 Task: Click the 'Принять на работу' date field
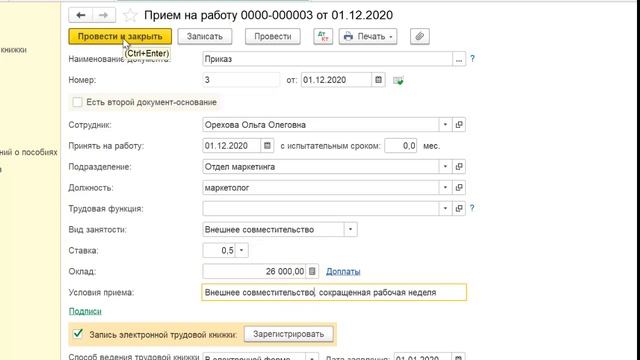click(231, 146)
